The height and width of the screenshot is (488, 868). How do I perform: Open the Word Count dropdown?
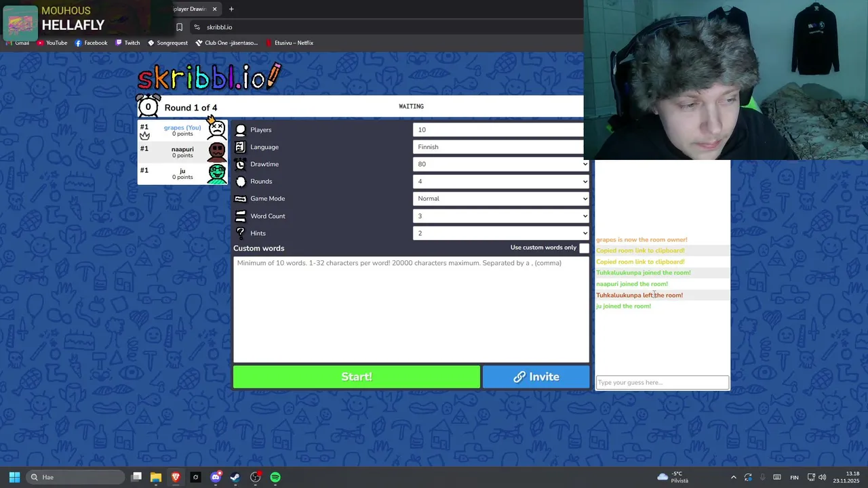[500, 216]
